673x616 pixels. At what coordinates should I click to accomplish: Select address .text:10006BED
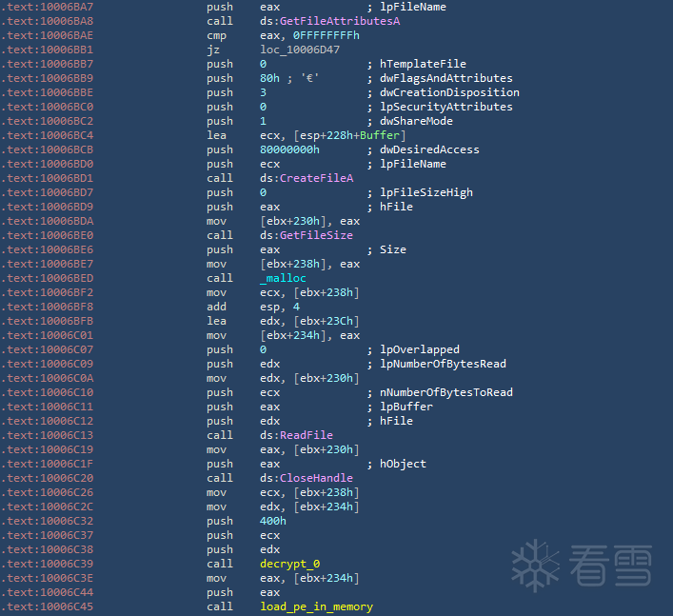click(x=48, y=278)
